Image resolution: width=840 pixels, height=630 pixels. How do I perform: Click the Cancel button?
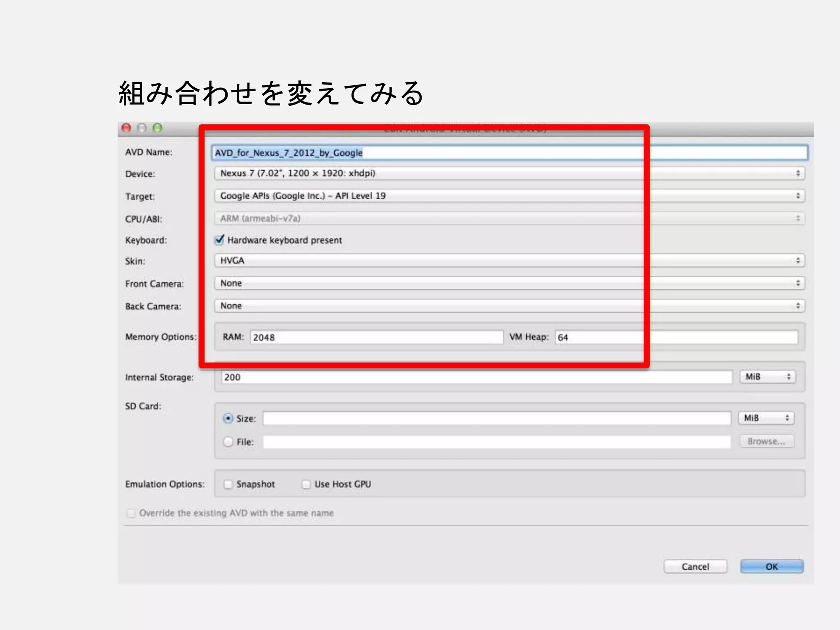(x=695, y=566)
